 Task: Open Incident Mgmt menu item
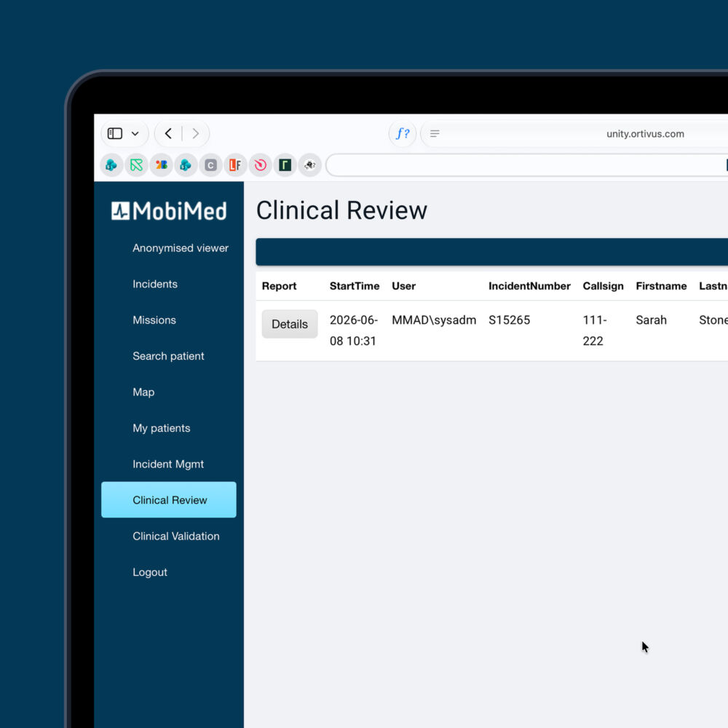(x=168, y=464)
